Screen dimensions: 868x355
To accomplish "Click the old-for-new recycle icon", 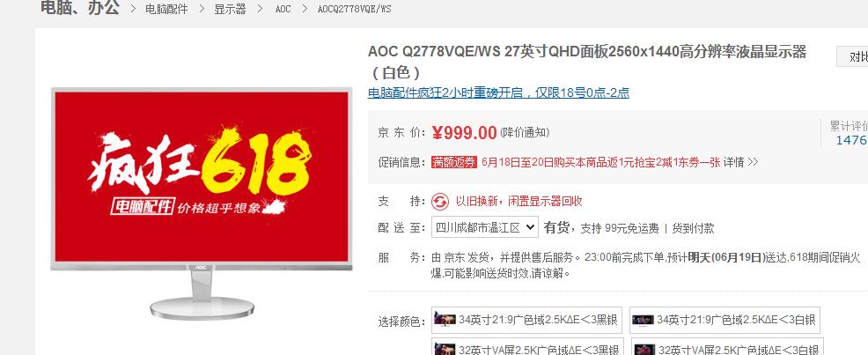I will [x=441, y=202].
